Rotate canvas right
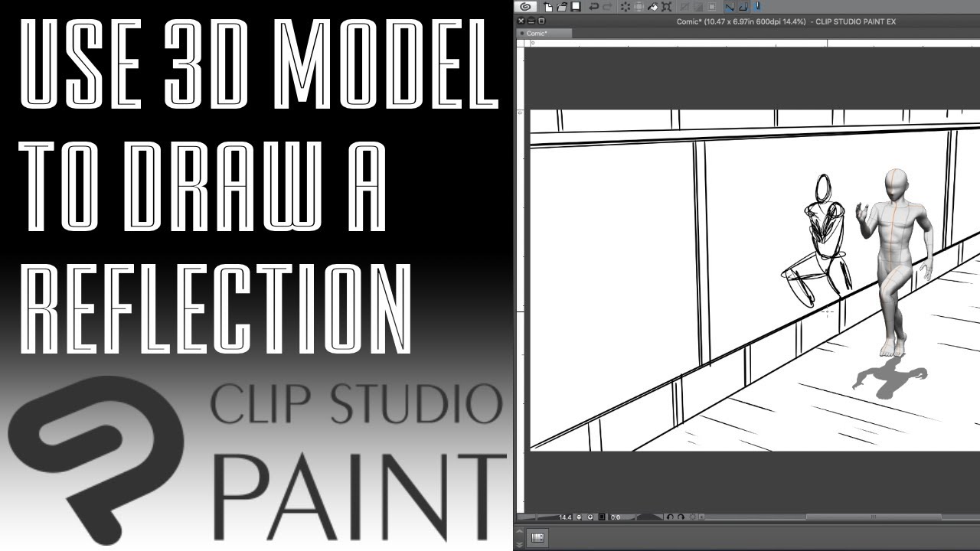This screenshot has width=980, height=551. (681, 517)
